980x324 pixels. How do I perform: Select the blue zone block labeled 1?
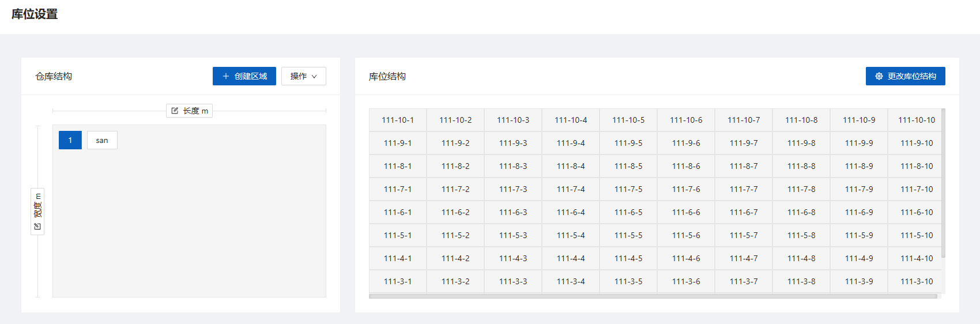coord(70,140)
